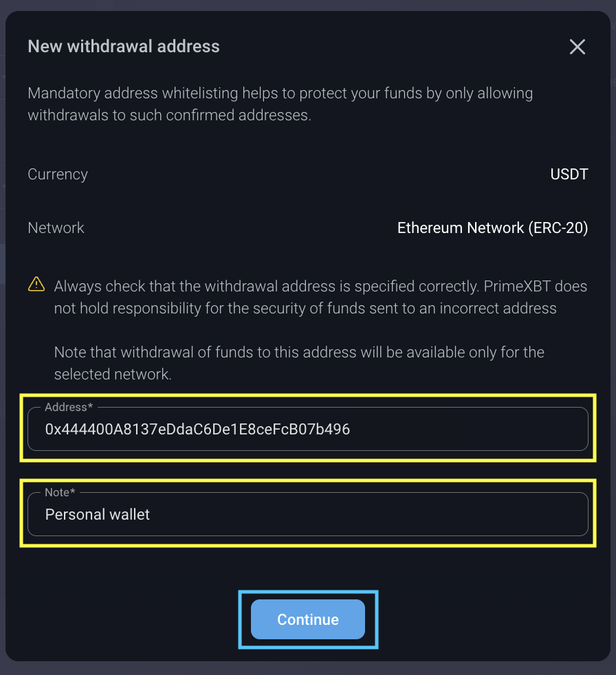Close the New withdrawal address dialog

(x=577, y=47)
